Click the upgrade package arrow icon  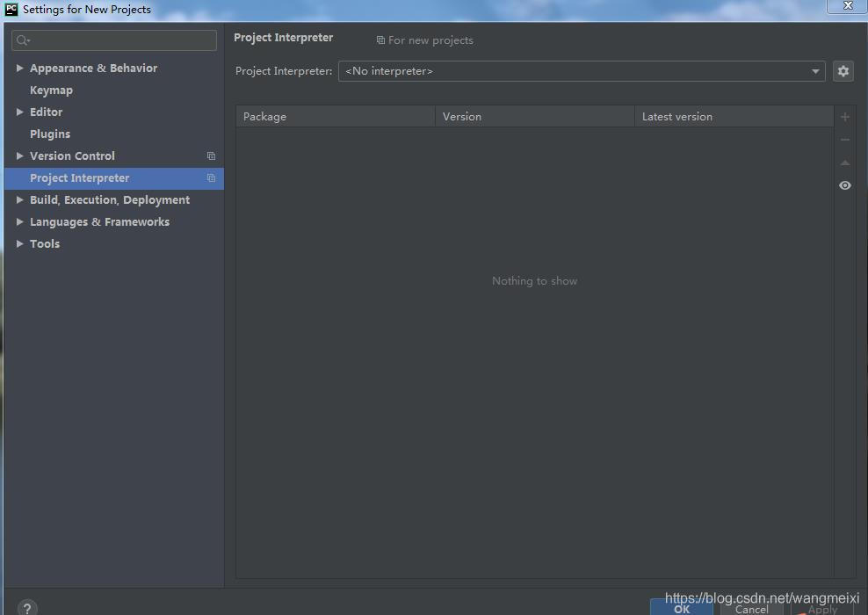click(x=845, y=163)
